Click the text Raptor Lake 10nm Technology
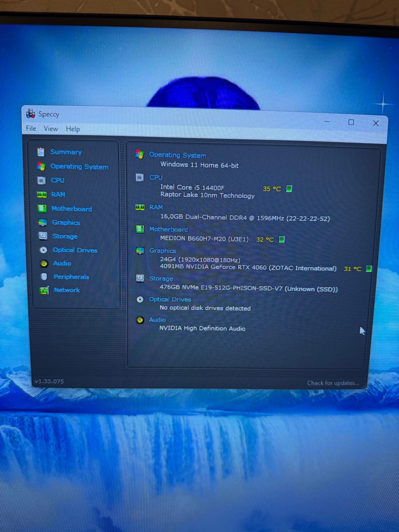The height and width of the screenshot is (532, 399). pos(207,195)
